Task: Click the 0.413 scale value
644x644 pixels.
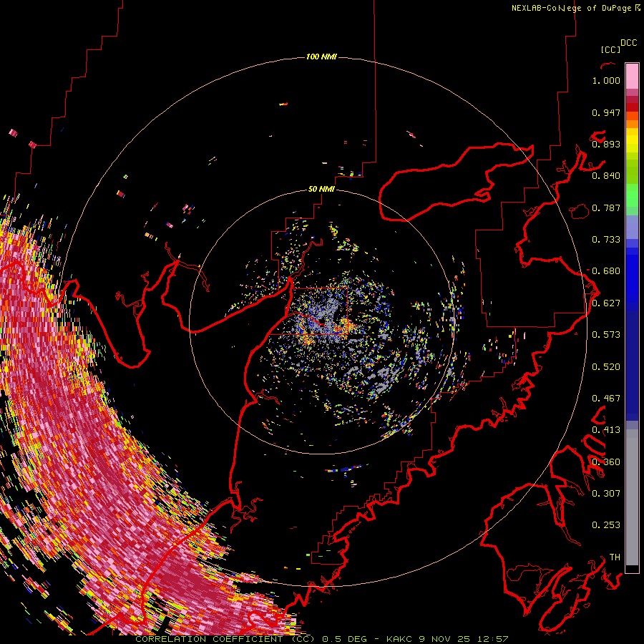Action: [606, 430]
